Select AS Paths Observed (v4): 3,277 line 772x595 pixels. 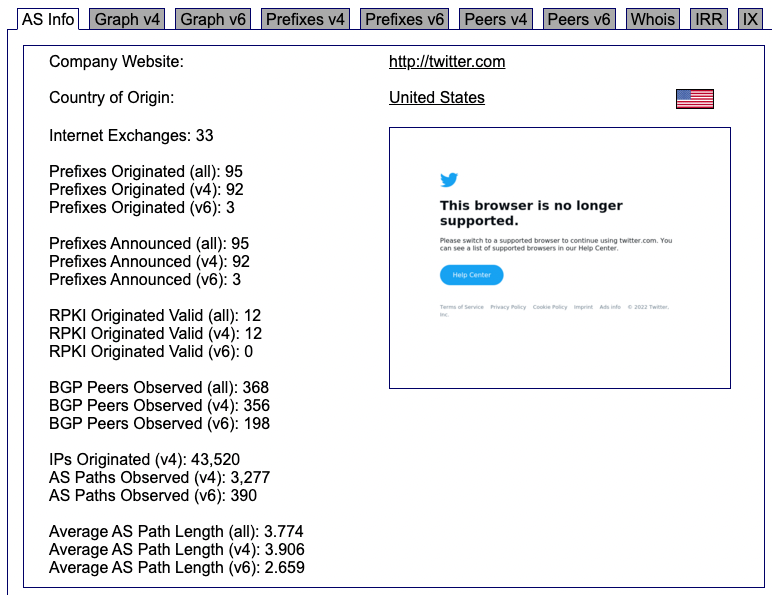click(160, 477)
